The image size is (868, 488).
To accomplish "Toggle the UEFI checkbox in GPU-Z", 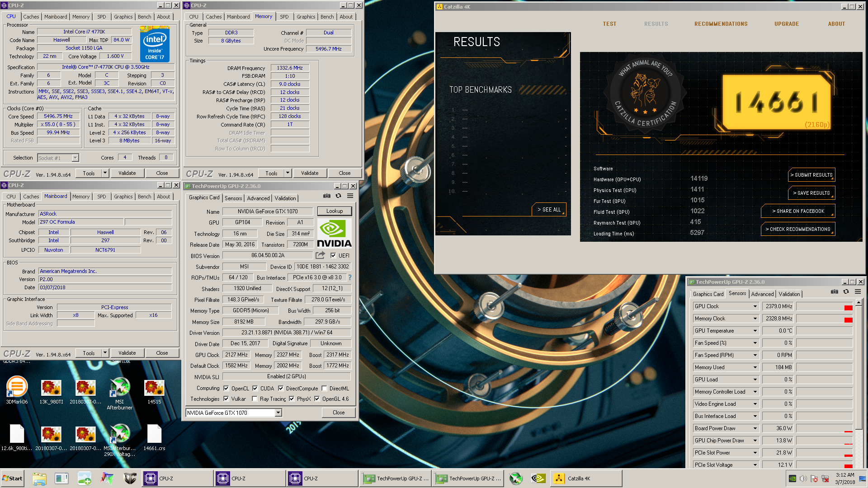I will click(x=333, y=255).
